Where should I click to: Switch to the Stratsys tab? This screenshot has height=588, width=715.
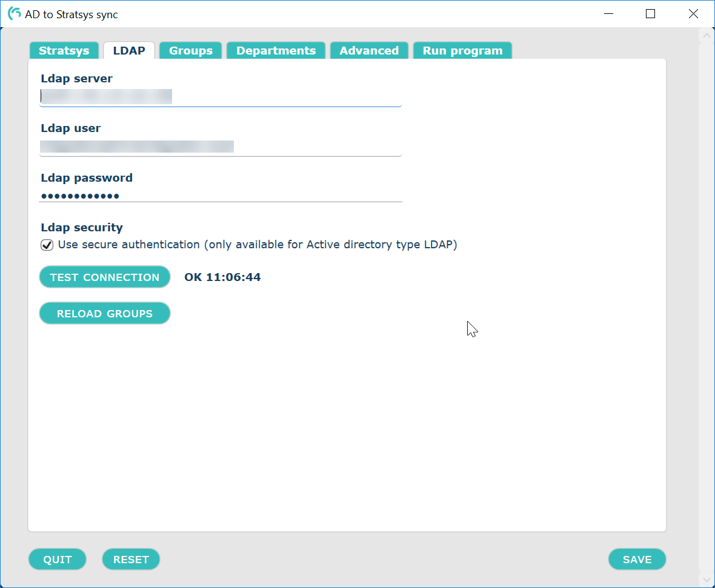[64, 51]
